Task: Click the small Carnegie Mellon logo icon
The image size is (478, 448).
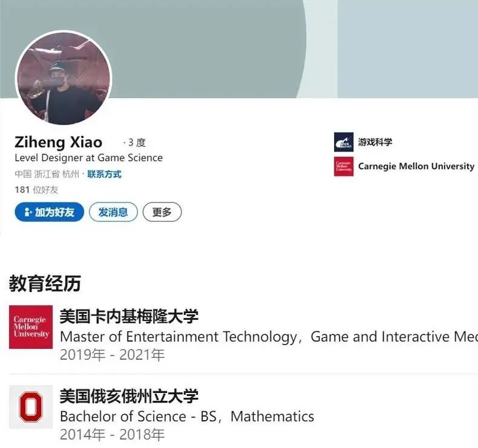Action: pos(344,166)
